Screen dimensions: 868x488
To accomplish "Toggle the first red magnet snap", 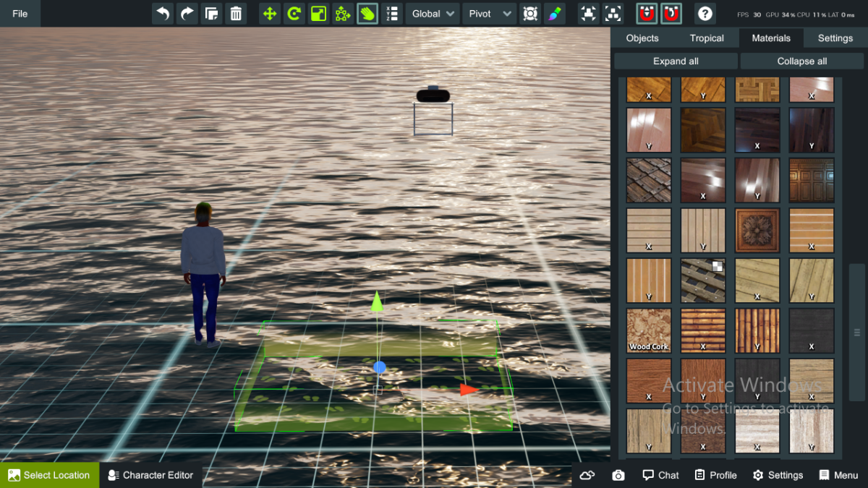I will [647, 14].
